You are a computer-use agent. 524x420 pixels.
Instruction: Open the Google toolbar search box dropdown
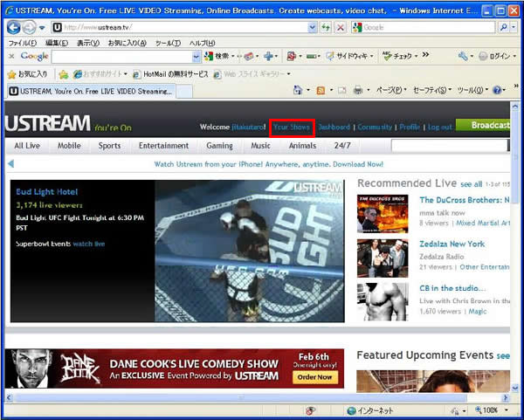tap(196, 57)
